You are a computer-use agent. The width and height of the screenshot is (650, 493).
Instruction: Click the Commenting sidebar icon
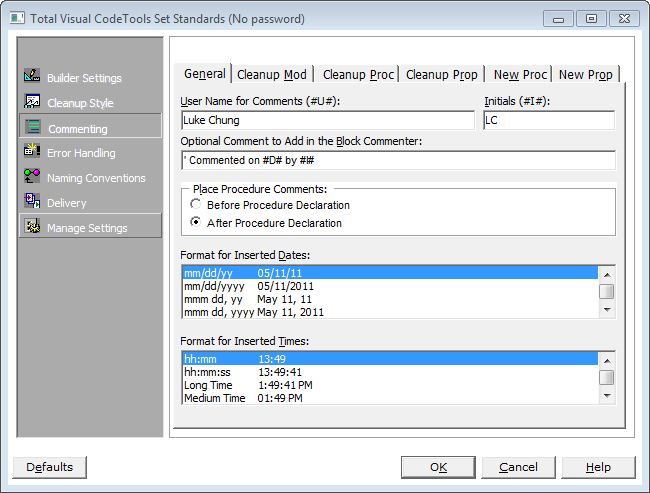point(33,127)
